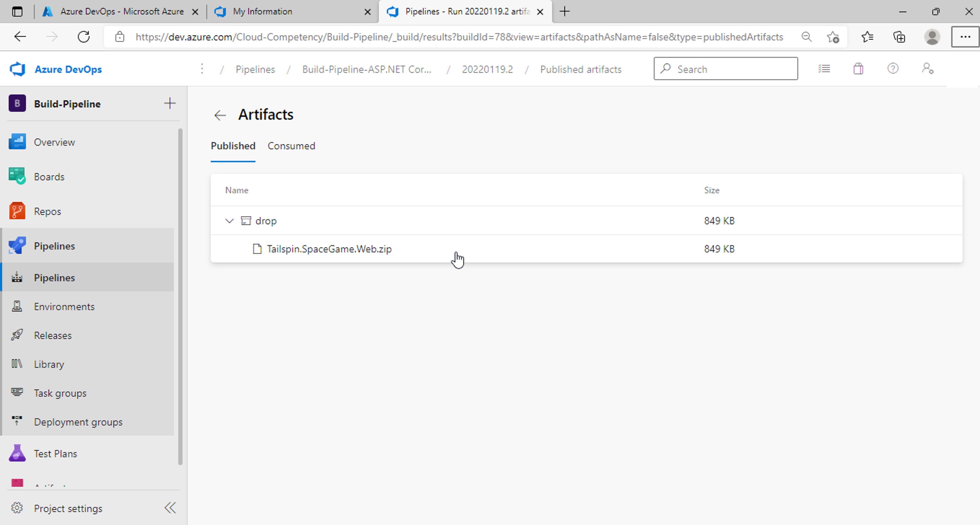
Task: Open the Build-Pipeline project name
Action: (x=67, y=104)
